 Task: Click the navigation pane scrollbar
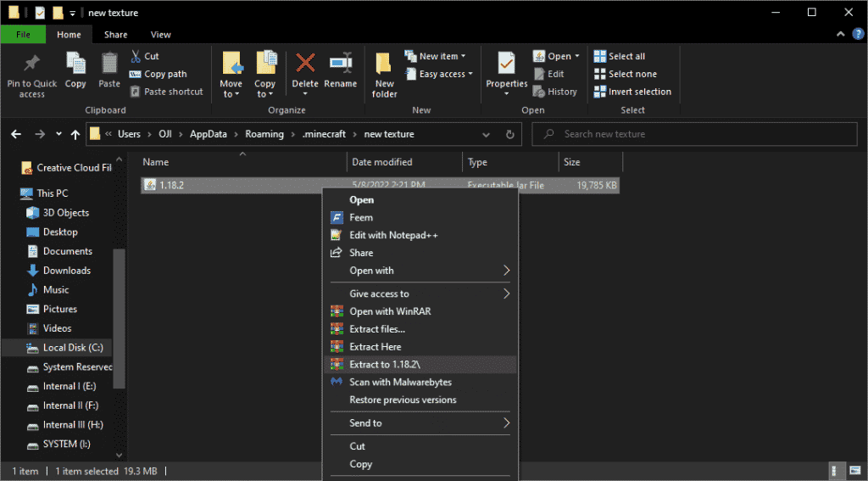point(119,318)
